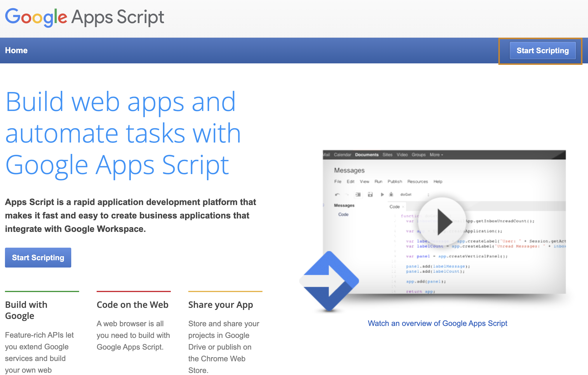Screen dimensions: 588x375
Task: Click text Store and share your projects
Action: pos(224,347)
